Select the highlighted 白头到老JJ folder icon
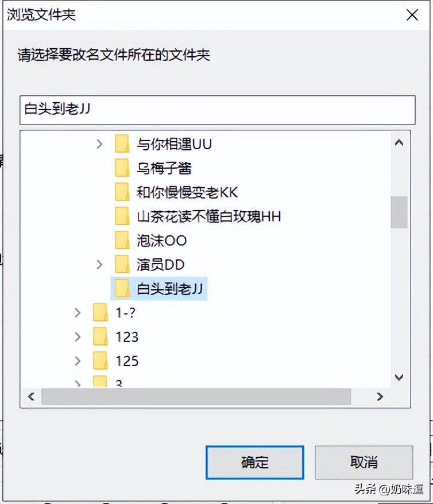The height and width of the screenshot is (504, 433). 122,289
